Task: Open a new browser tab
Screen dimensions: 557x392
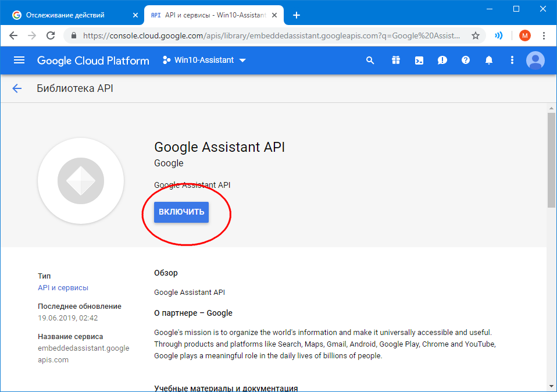Action: coord(297,15)
